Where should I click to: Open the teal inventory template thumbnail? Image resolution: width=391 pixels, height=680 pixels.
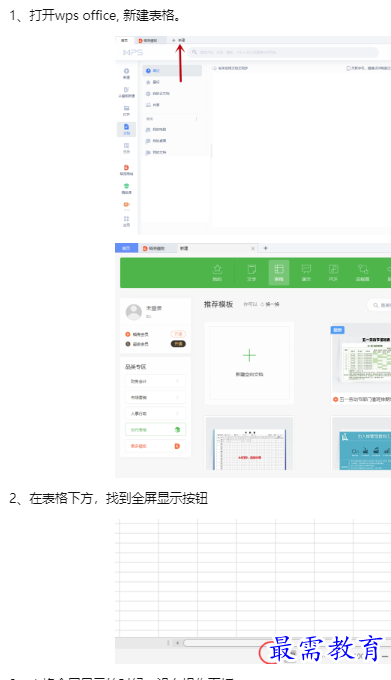362,443
